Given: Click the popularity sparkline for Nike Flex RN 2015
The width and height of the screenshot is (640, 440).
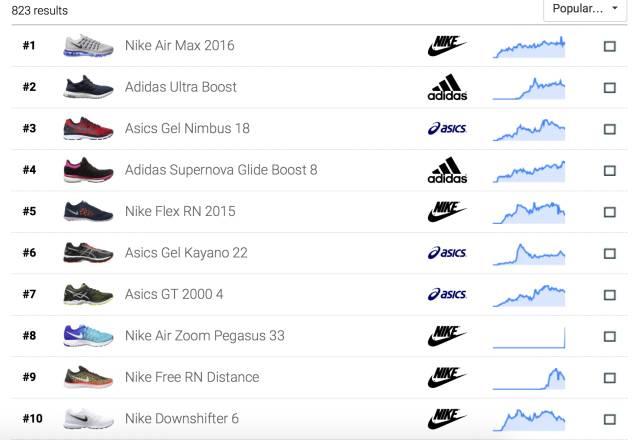Looking at the screenshot, I should click(x=529, y=211).
